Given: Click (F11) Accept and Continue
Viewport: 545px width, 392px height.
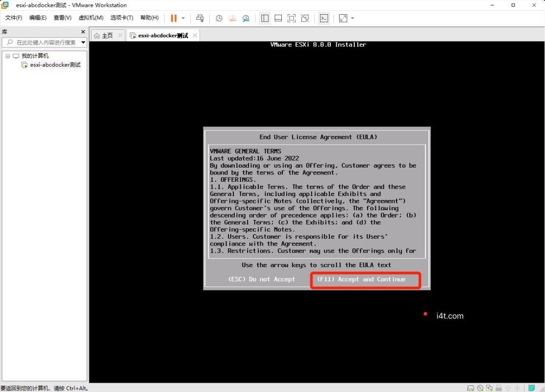Looking at the screenshot, I should 362,279.
